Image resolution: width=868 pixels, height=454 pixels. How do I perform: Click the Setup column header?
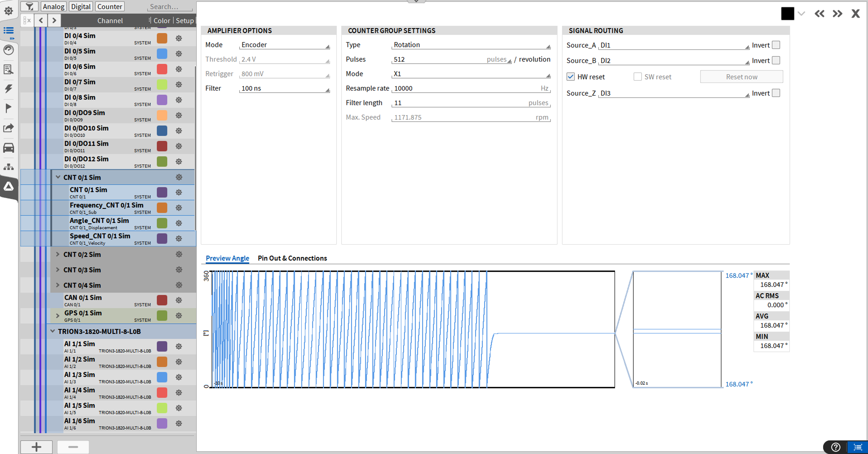tap(185, 21)
